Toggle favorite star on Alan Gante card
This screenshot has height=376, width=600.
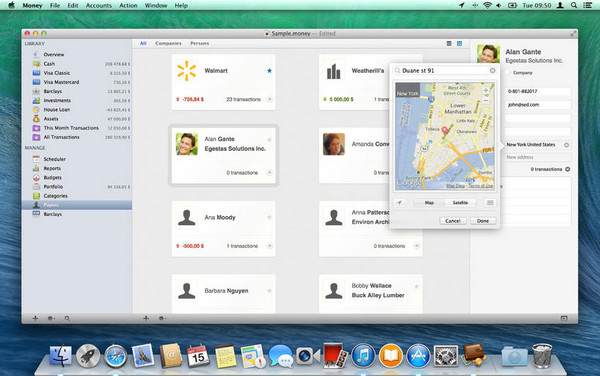coord(269,140)
